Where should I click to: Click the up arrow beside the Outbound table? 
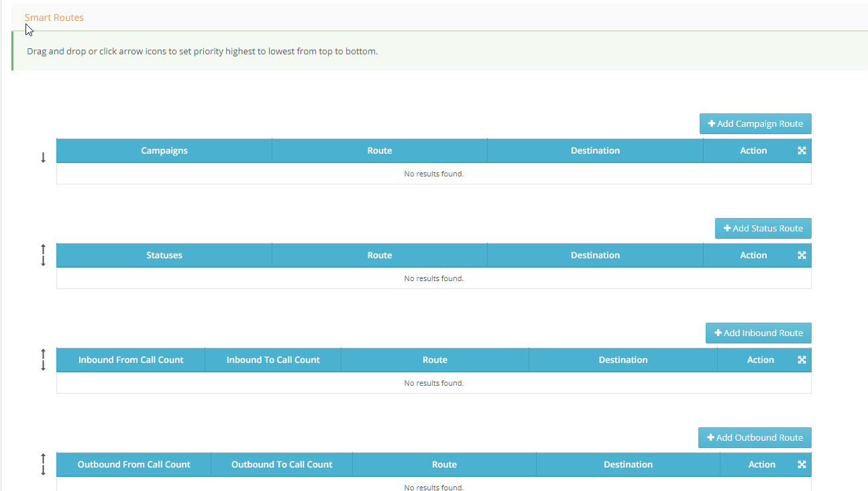43,459
